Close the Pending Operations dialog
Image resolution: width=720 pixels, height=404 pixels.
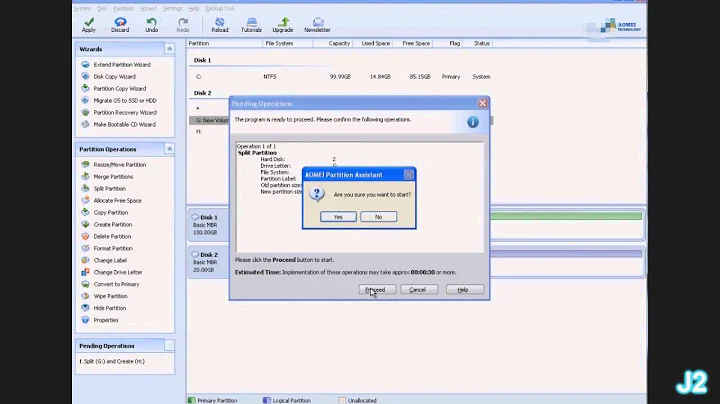[482, 104]
